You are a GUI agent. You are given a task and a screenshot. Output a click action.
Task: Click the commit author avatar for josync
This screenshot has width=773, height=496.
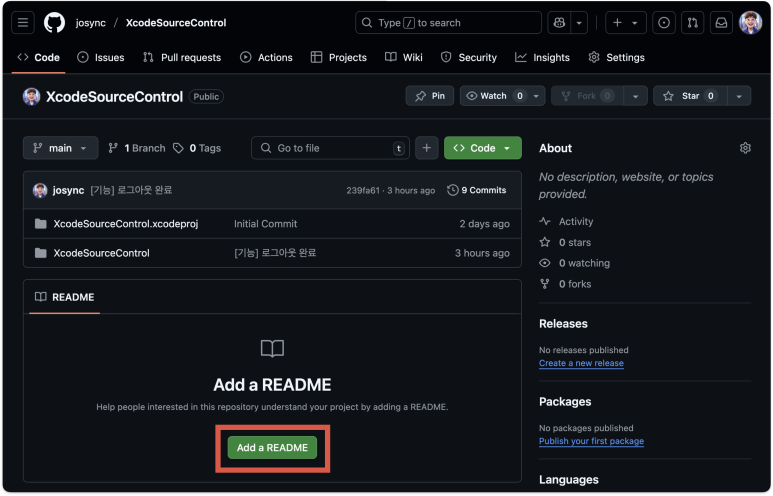coord(40,190)
